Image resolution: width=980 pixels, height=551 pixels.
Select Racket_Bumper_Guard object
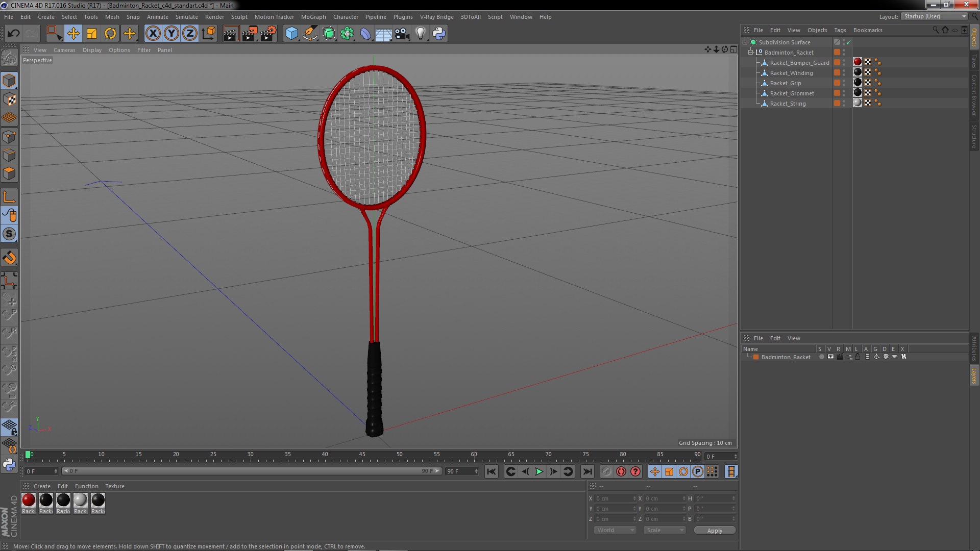coord(799,63)
